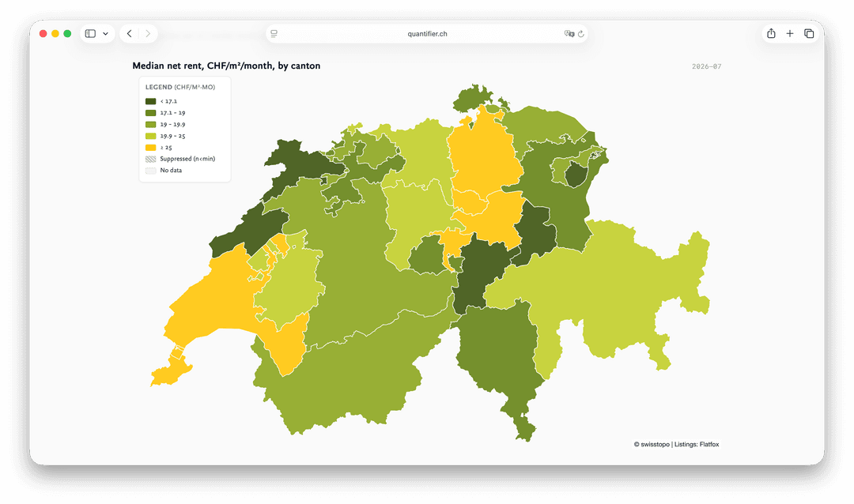The width and height of the screenshot is (854, 504).
Task: Select dark Appenzell Innerrhoden canton on map
Action: pyautogui.click(x=575, y=175)
